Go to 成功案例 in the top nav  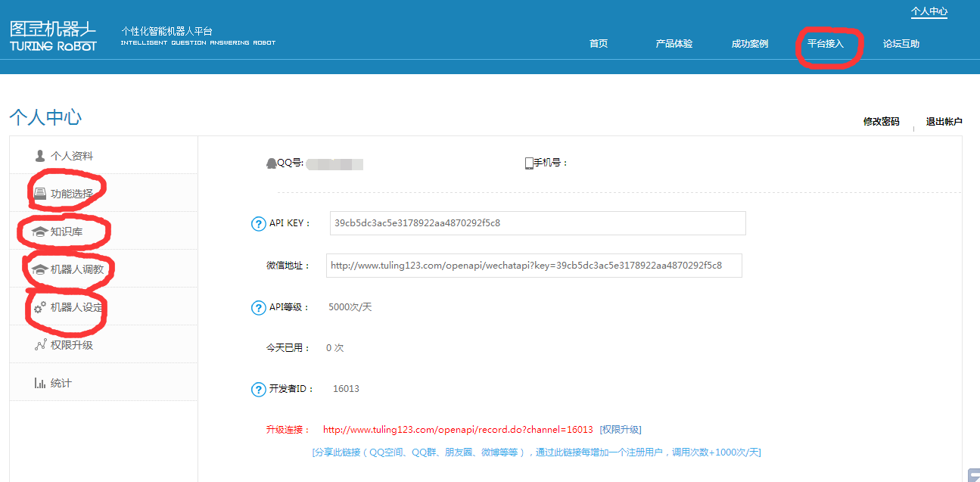point(749,44)
